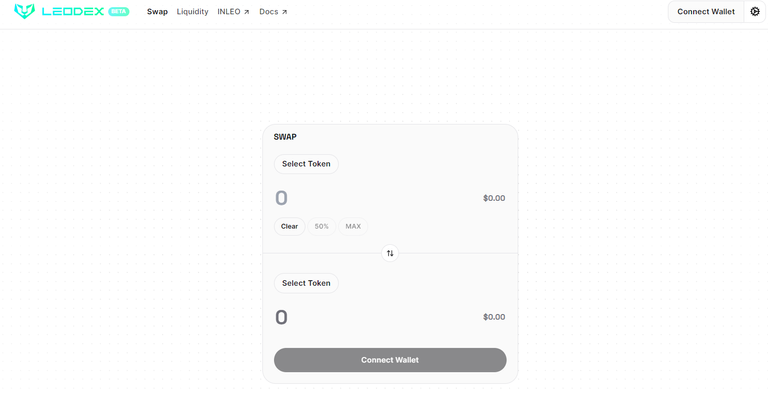Focus the bottom output amount field

372,317
